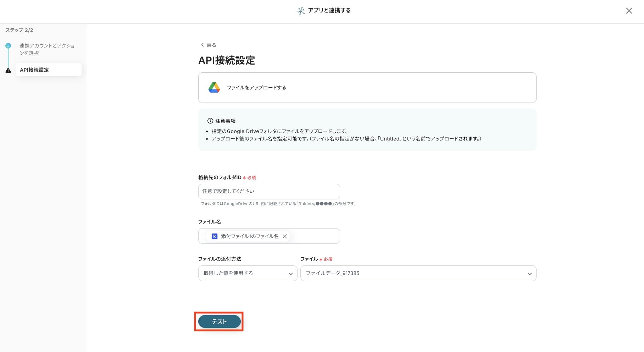This screenshot has width=644, height=352.
Task: Go back using the 戻る link
Action: pyautogui.click(x=209, y=45)
